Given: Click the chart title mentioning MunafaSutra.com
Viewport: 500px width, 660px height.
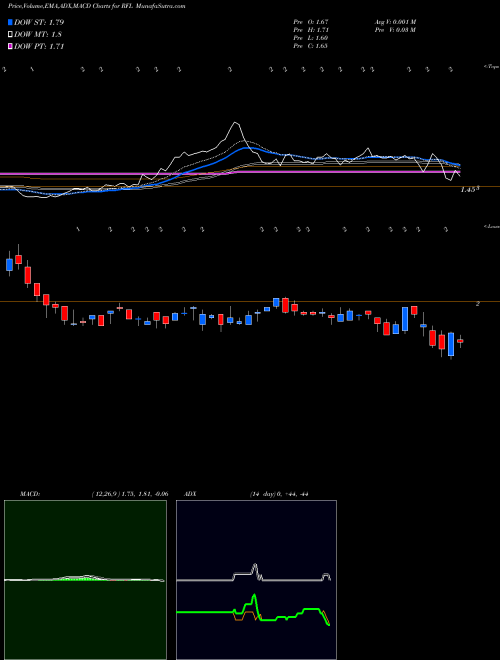Looking at the screenshot, I should (x=97, y=6).
